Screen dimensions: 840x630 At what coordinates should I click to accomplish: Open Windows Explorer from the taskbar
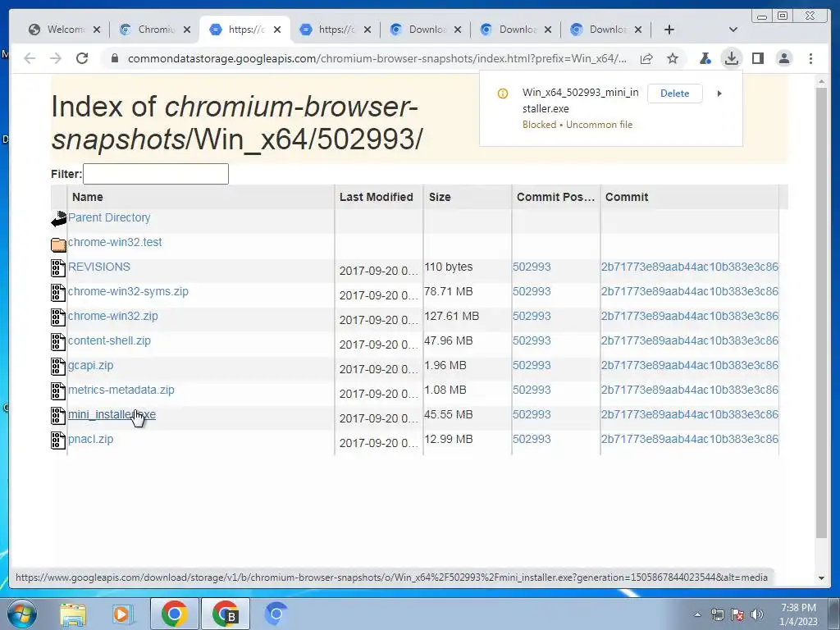click(72, 614)
